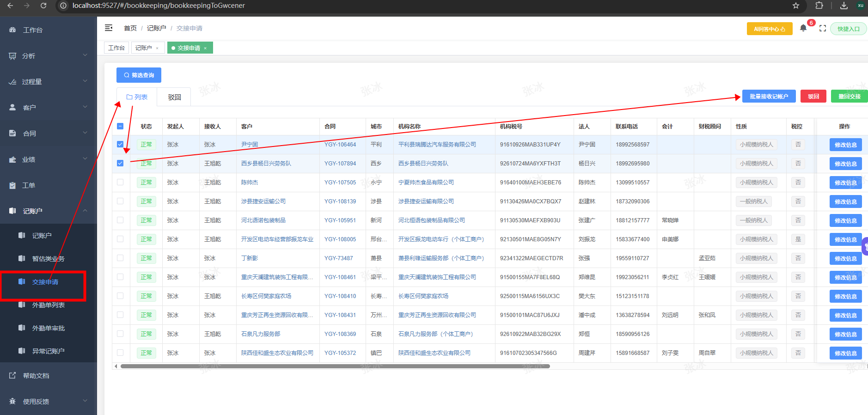Screen dimensions: 868x415
Task: Click the book icon beside 外勤单列表
Action: click(22, 305)
